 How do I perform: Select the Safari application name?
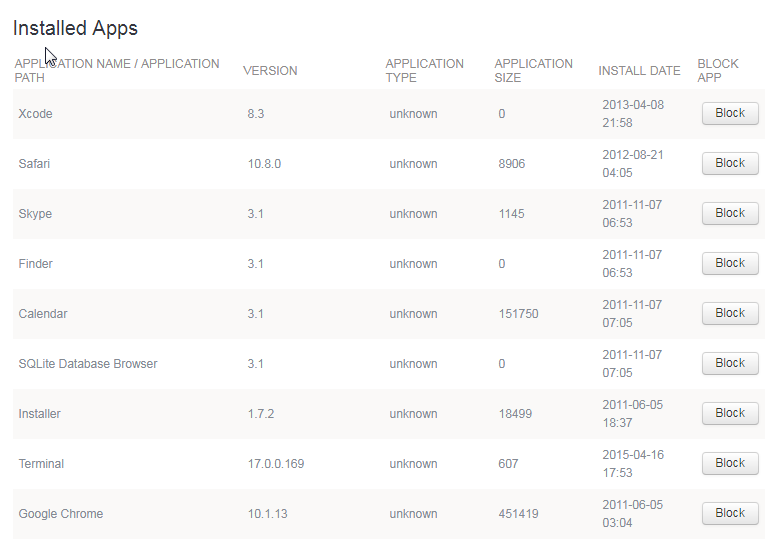(x=34, y=164)
